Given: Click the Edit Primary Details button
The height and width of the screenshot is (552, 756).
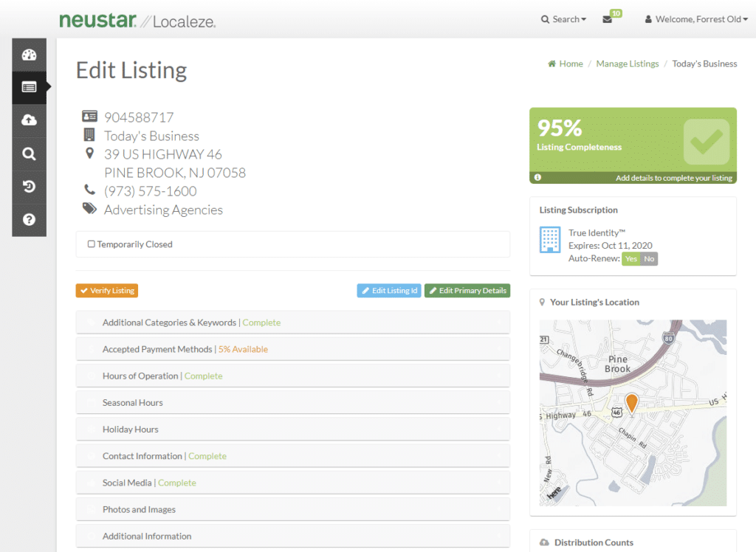Looking at the screenshot, I should click(x=467, y=291).
